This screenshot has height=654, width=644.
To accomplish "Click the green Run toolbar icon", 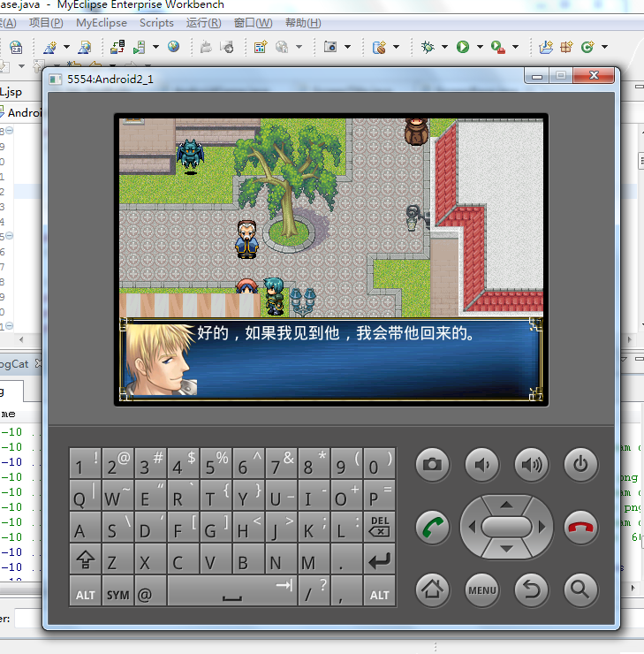I will point(463,47).
